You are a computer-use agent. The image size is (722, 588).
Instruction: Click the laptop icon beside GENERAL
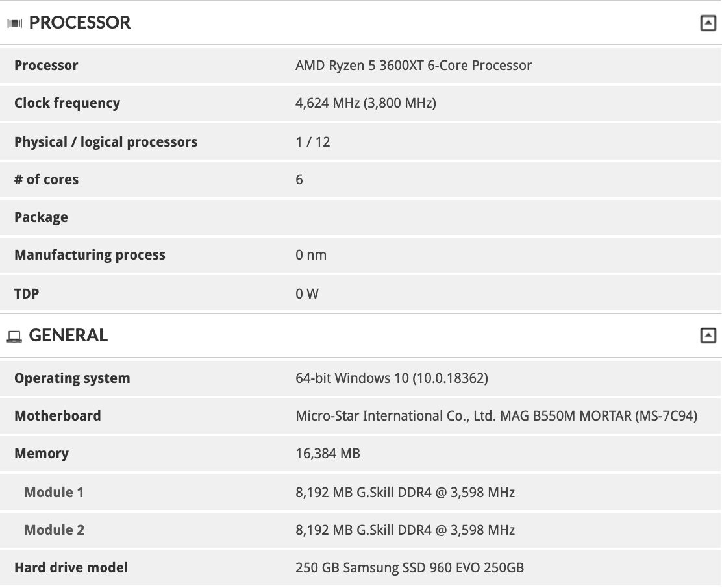pos(14,337)
